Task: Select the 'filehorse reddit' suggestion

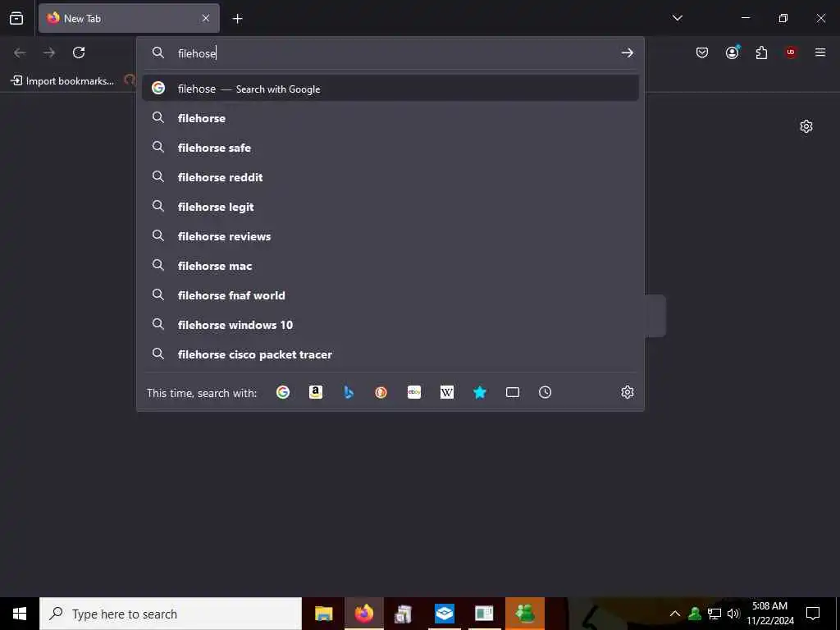Action: tap(390, 177)
